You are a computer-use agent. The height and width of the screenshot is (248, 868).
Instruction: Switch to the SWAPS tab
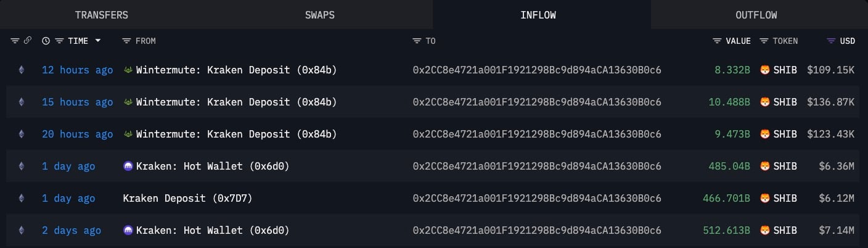[319, 15]
